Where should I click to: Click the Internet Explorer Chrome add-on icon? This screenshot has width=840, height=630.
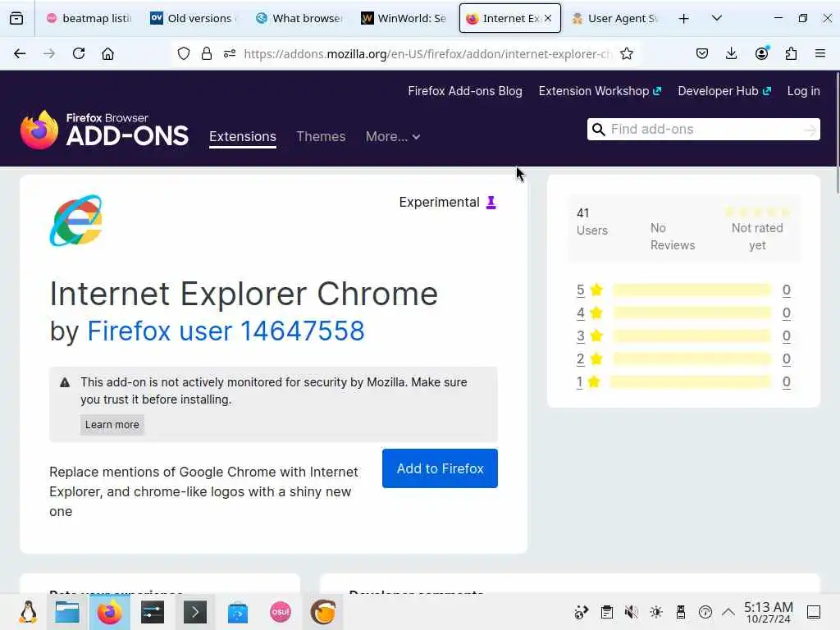point(76,221)
